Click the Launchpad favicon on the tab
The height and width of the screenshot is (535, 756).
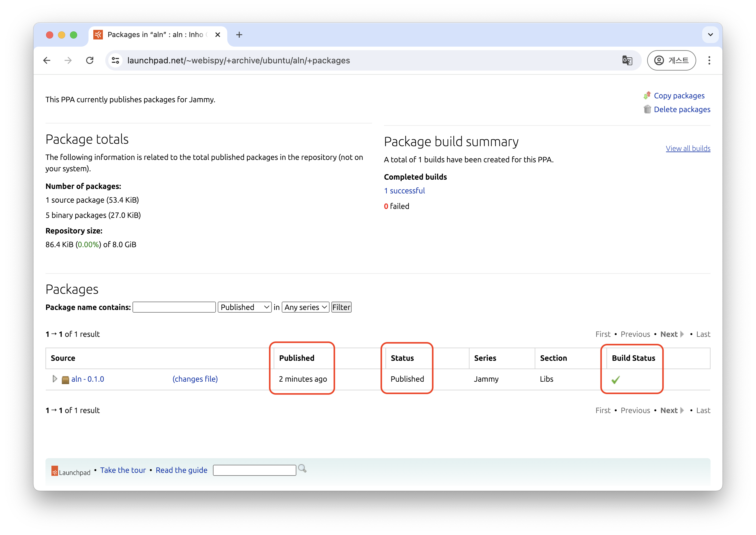98,35
